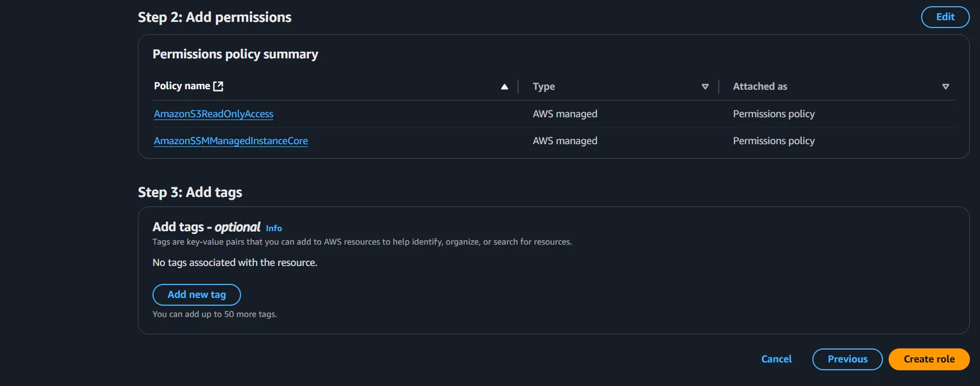Click the Step 3: Add tags heading
The width and height of the screenshot is (980, 386).
(190, 192)
